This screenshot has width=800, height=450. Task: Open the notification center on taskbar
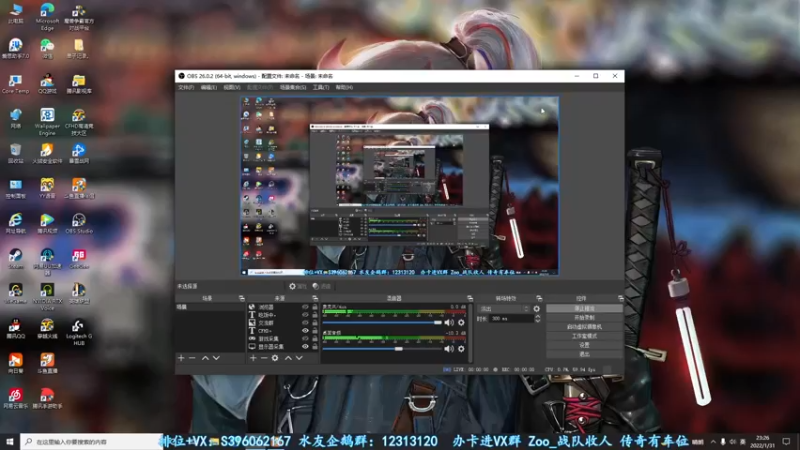pos(786,442)
